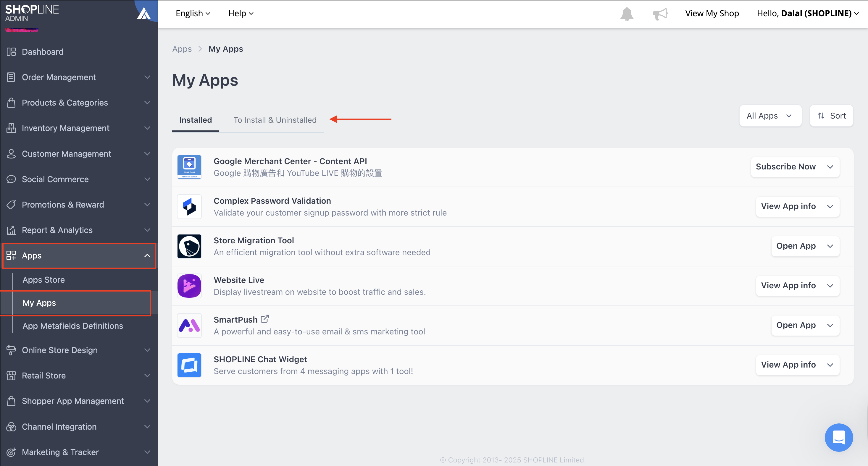Open the announcements megaphone icon
This screenshot has width=868, height=466.
click(660, 14)
